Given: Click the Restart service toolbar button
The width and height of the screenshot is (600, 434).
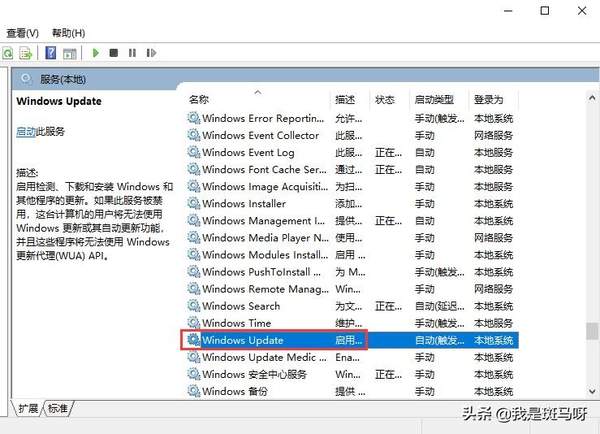Looking at the screenshot, I should click(151, 52).
